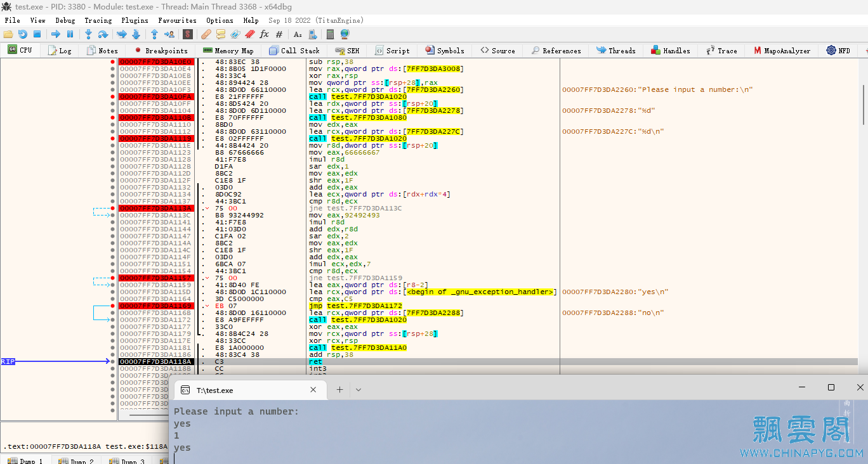Open terminal tab dropdown chevron
Screen dimensions: 868x464
358,390
